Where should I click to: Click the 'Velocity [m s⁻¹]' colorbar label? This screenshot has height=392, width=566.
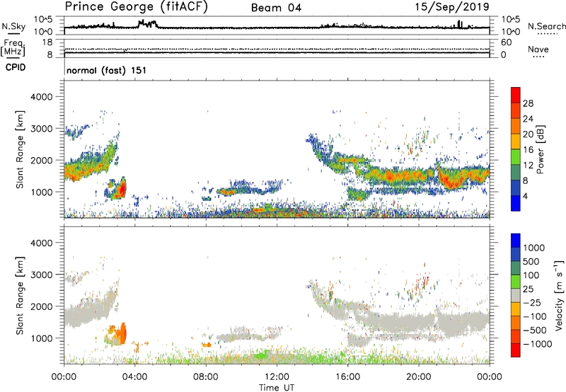pos(559,295)
